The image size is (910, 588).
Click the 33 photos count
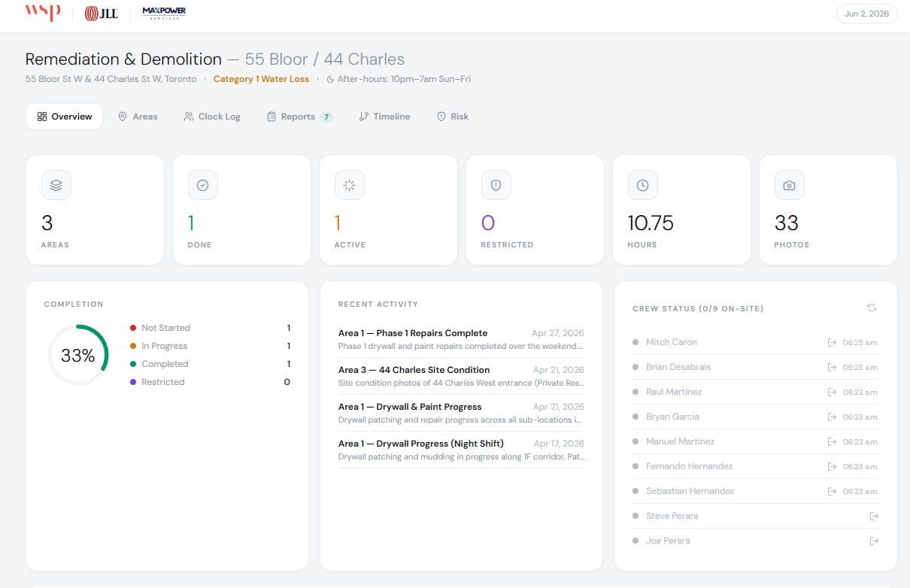click(787, 223)
